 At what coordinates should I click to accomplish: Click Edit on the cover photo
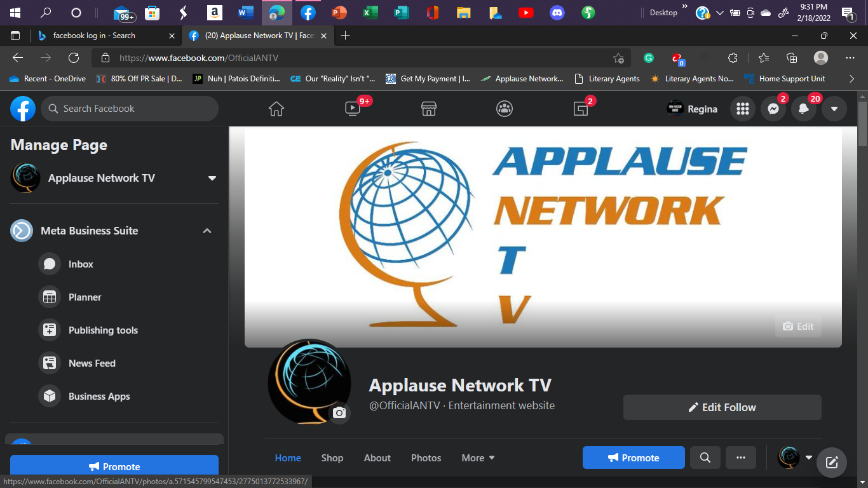[798, 326]
